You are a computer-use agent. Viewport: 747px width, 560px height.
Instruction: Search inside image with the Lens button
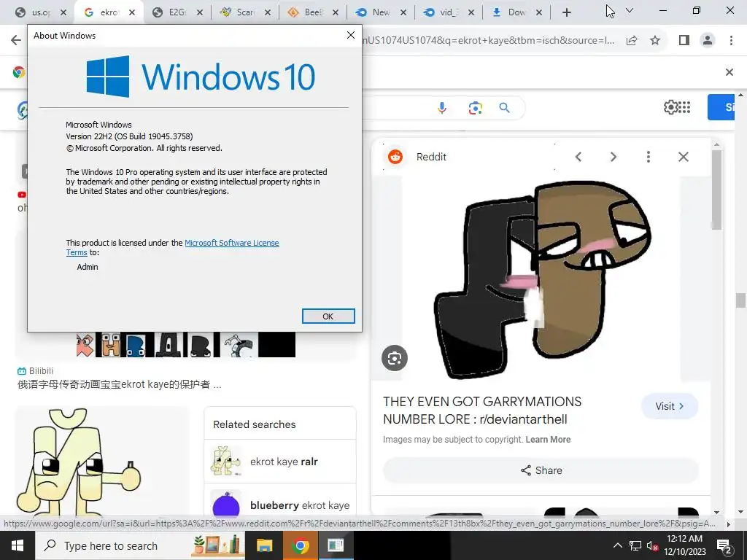(x=395, y=358)
